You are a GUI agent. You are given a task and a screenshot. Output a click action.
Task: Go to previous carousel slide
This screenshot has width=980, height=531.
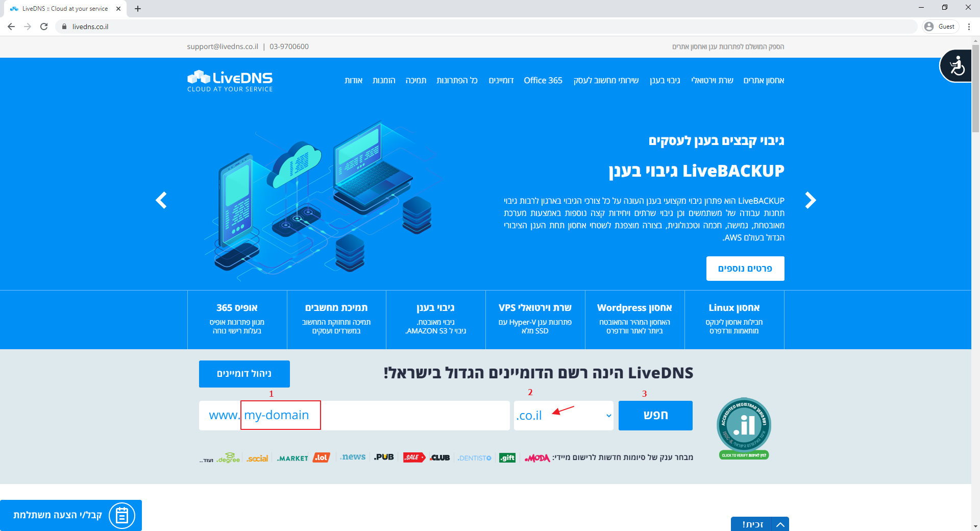[x=161, y=200]
